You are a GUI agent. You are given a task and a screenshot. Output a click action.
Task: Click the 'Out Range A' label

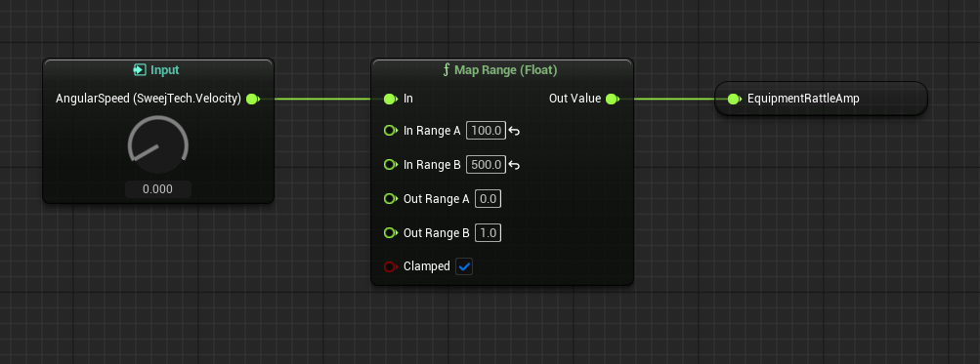tap(436, 198)
